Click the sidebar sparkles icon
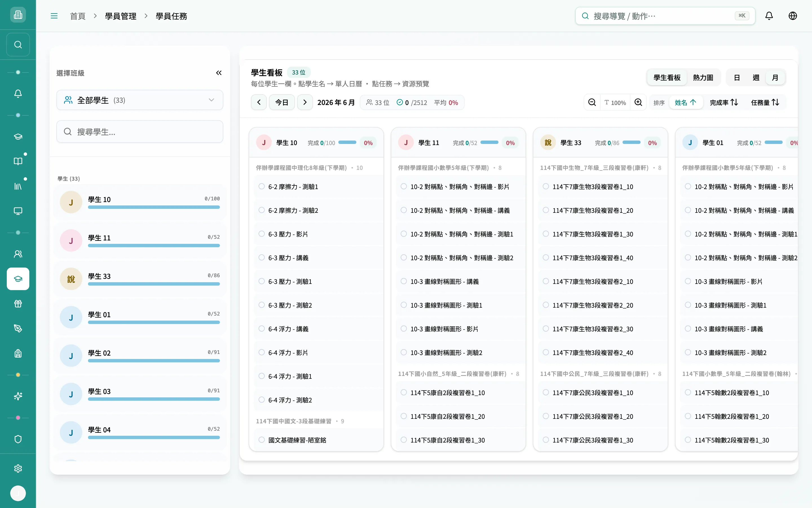Viewport: 812px width, 508px height. tap(18, 397)
